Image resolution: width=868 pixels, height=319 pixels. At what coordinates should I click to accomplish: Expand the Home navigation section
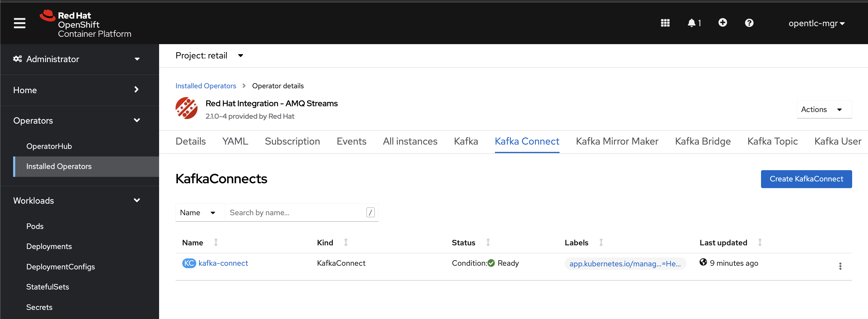(80, 90)
